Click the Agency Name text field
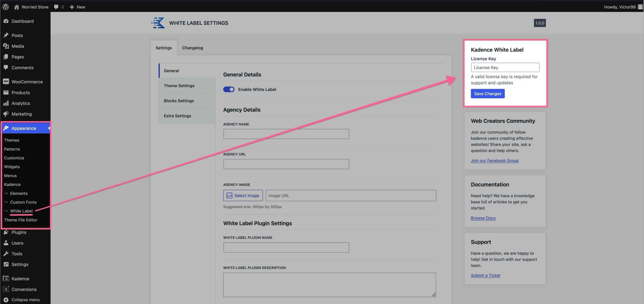The width and height of the screenshot is (644, 304). pyautogui.click(x=286, y=134)
